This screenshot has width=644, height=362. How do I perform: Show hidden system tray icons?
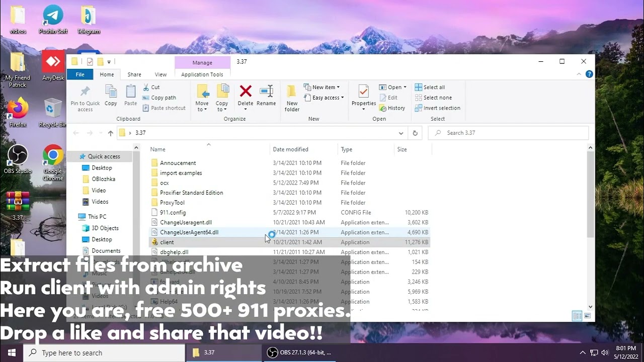(583, 353)
